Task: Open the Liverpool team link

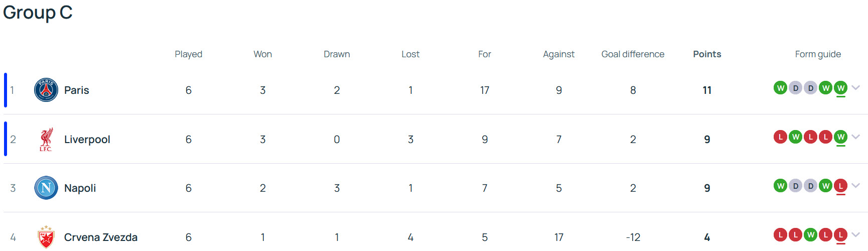Action: 87,140
